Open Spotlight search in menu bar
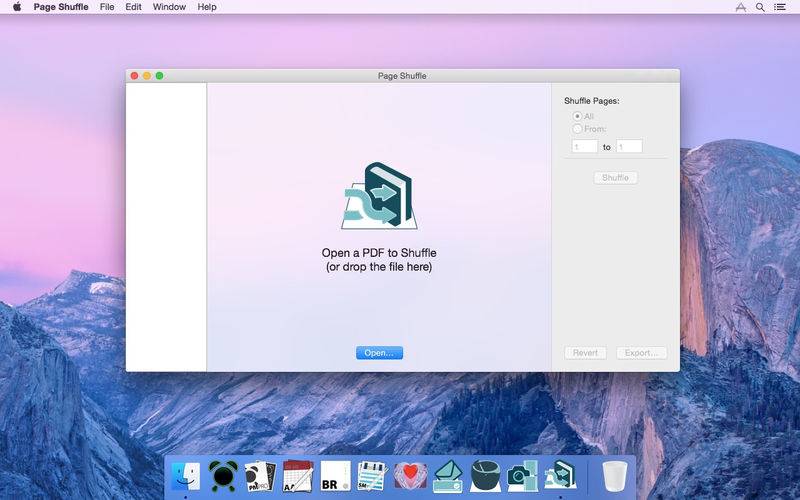 click(760, 7)
